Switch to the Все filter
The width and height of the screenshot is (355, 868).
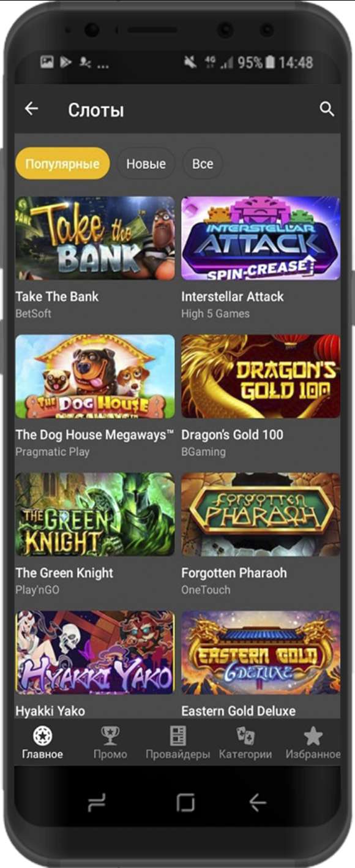(203, 164)
